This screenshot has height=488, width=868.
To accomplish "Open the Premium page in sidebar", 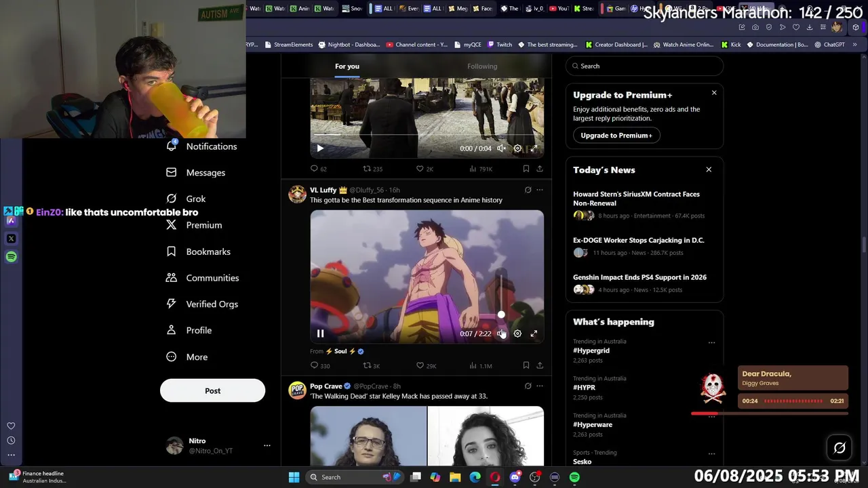I will tap(194, 225).
